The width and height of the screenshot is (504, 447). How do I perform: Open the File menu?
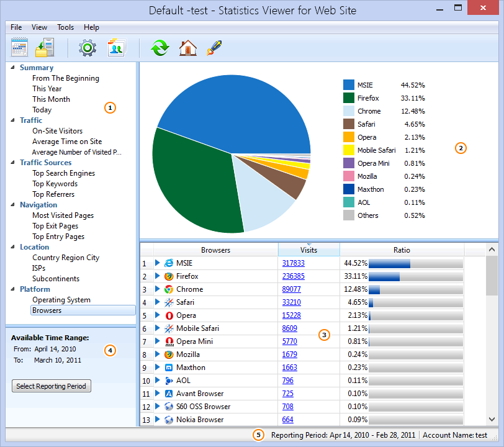(16, 27)
